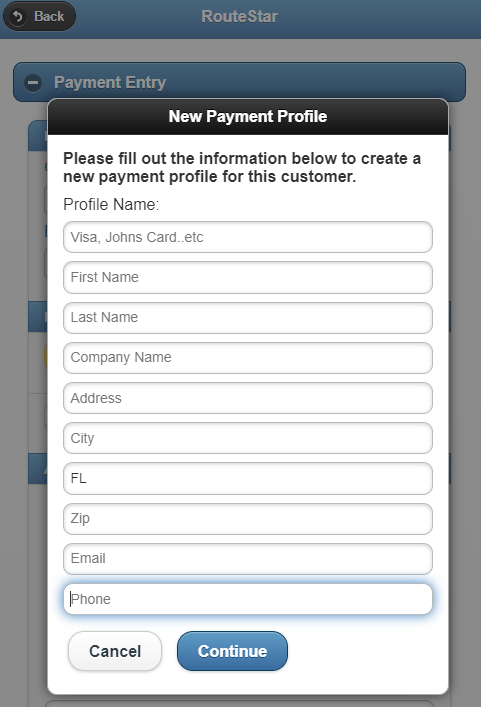Click the Profile Name label
Image resolution: width=481 pixels, height=707 pixels.
pos(111,204)
